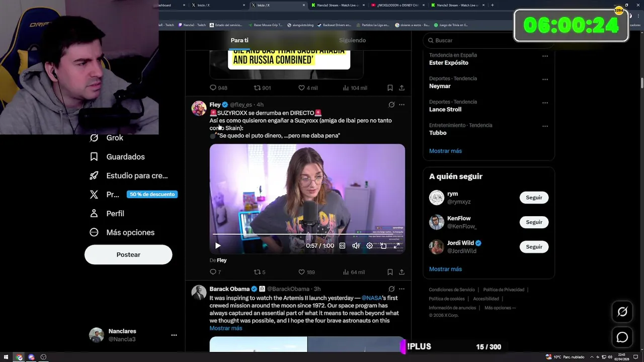This screenshot has width=644, height=362.
Task: Open Premium X logo in sidebar
Action: (94, 195)
